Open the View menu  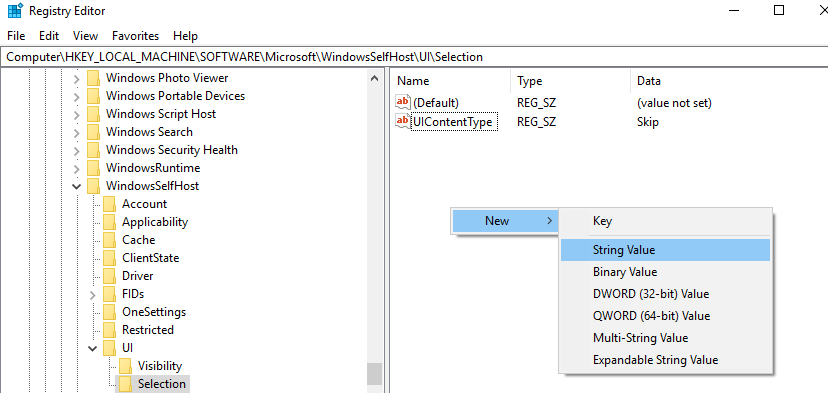click(86, 36)
